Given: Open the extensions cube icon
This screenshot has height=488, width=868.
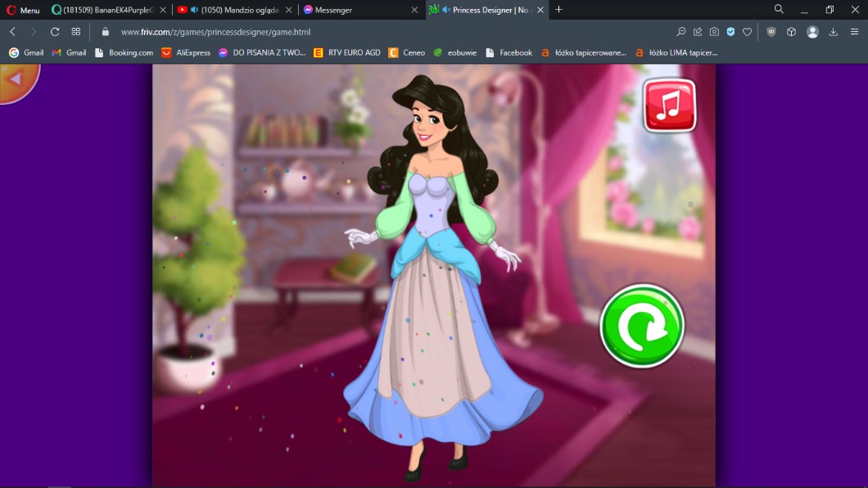Looking at the screenshot, I should 791,32.
